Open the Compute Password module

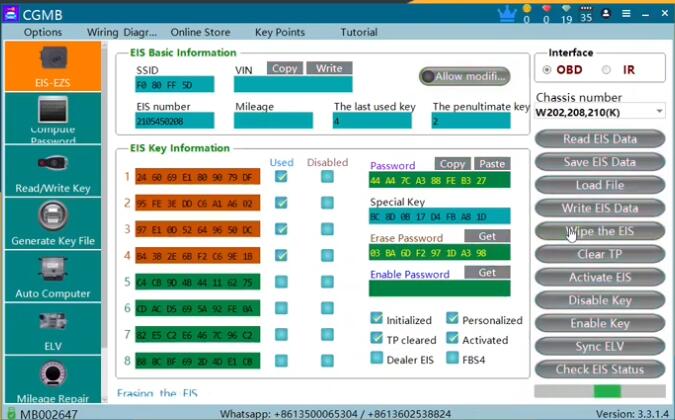[x=50, y=118]
